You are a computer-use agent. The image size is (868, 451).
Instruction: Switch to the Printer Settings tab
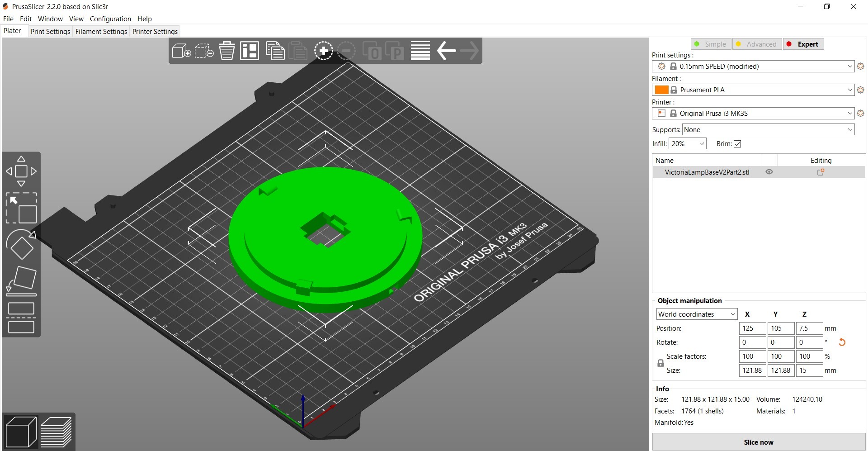(155, 32)
